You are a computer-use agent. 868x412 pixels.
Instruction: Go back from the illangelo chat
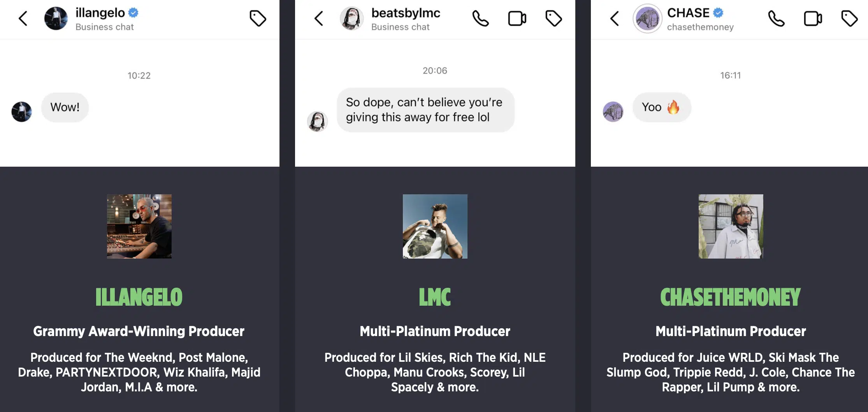tap(23, 18)
